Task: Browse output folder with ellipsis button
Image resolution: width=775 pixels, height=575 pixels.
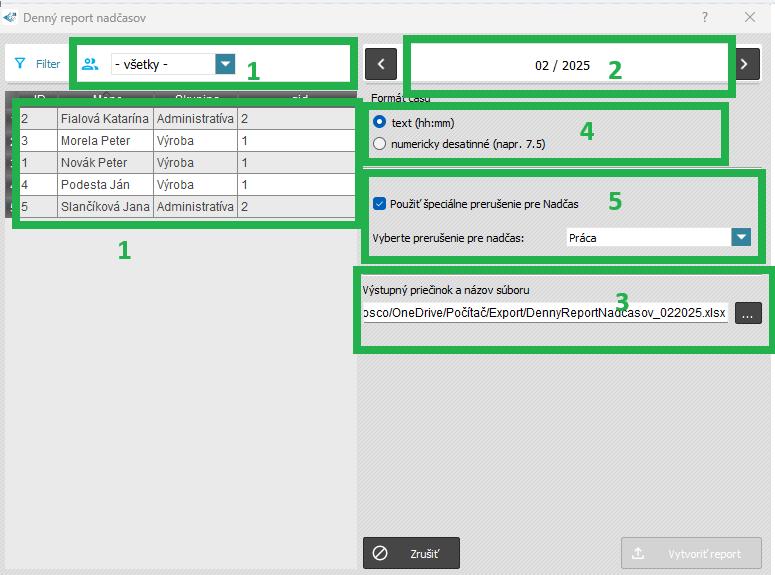Action: tap(748, 313)
